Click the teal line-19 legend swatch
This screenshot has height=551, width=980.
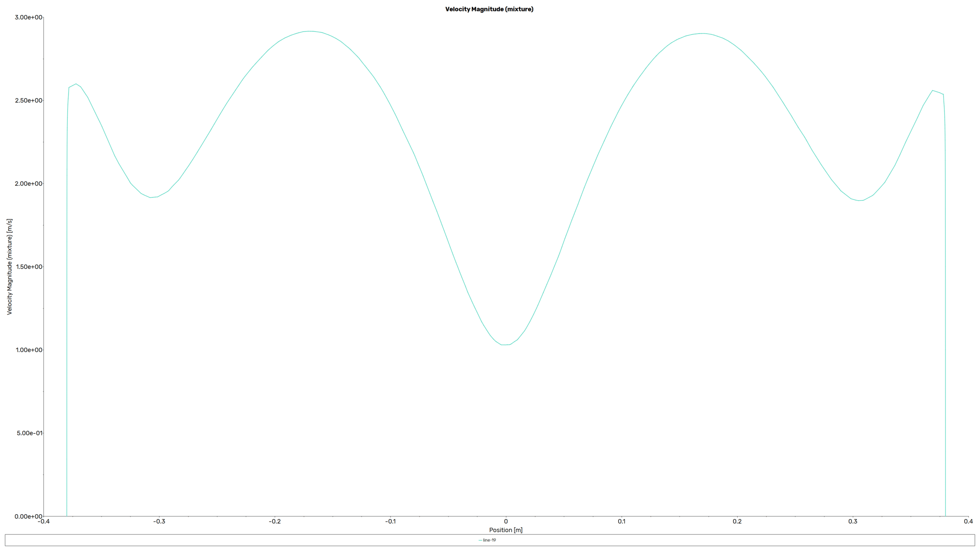pos(480,540)
